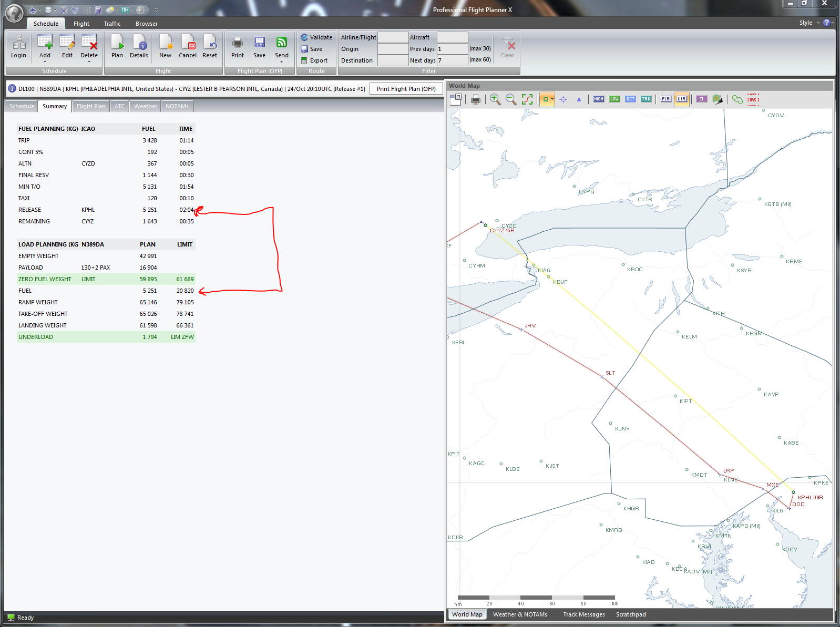Open the Flight Plan document tab

pyautogui.click(x=91, y=106)
